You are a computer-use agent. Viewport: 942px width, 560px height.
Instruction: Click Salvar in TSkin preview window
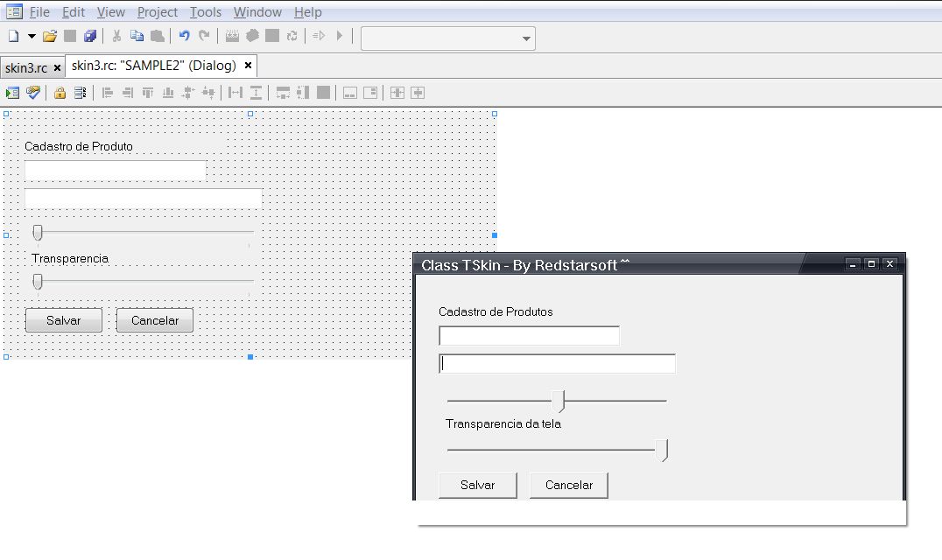coord(478,485)
